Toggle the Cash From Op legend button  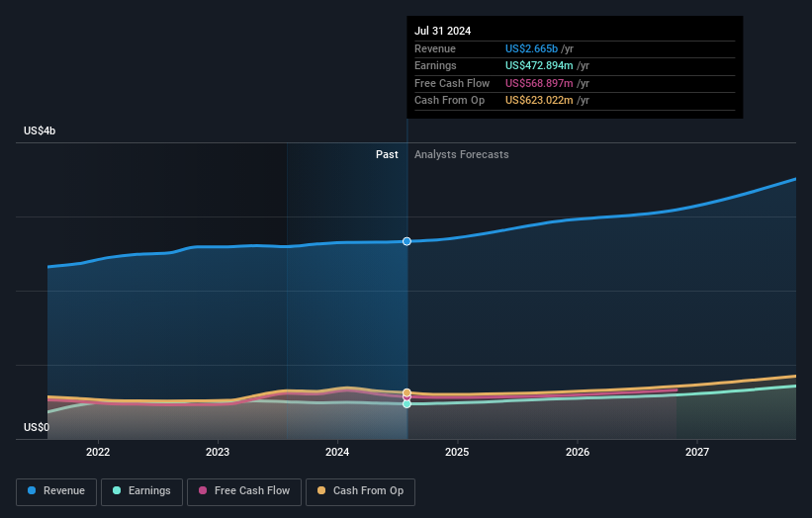coord(360,491)
